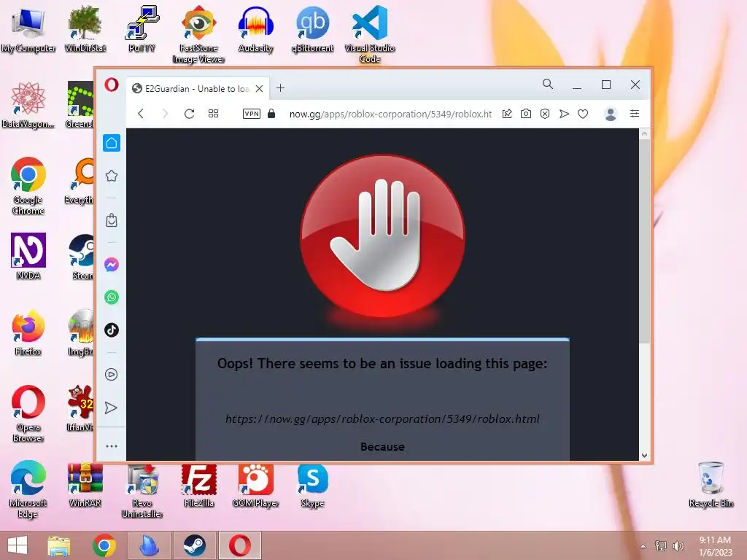Open Easy Setup sliders menu
The image size is (747, 560).
(x=635, y=113)
